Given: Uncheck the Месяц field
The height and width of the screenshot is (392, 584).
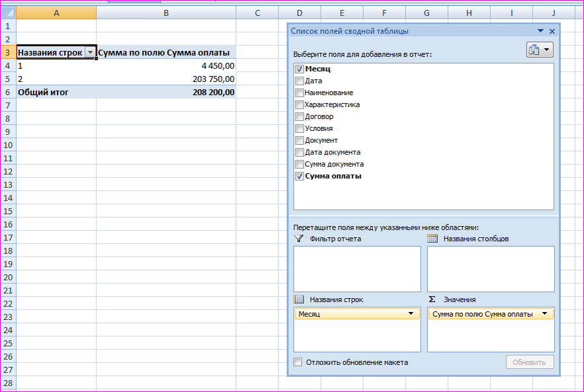Looking at the screenshot, I should pyautogui.click(x=298, y=68).
